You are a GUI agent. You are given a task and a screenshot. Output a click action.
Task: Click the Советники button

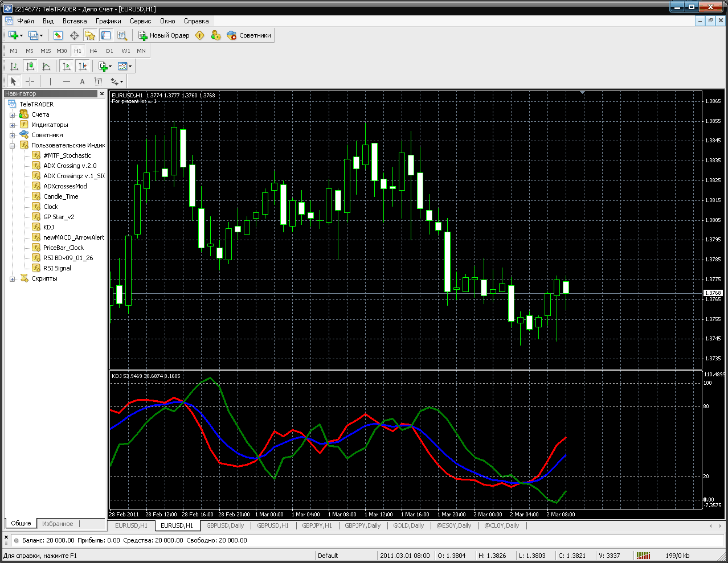(x=249, y=35)
